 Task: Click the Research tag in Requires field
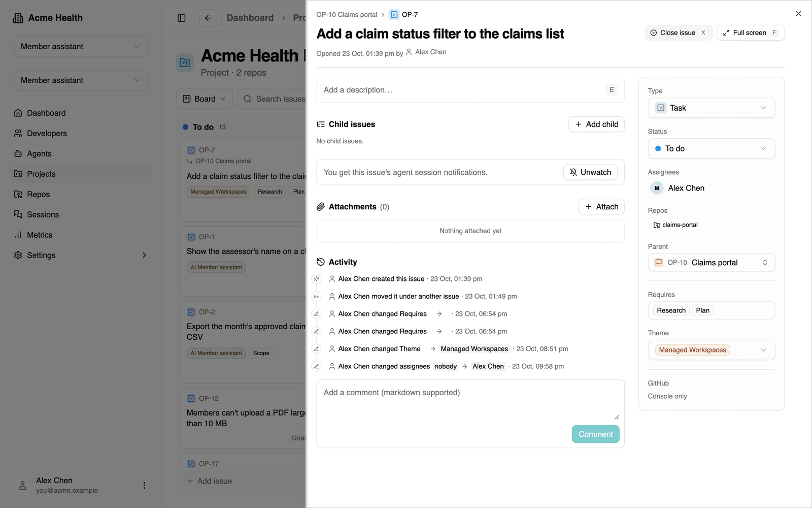point(671,310)
